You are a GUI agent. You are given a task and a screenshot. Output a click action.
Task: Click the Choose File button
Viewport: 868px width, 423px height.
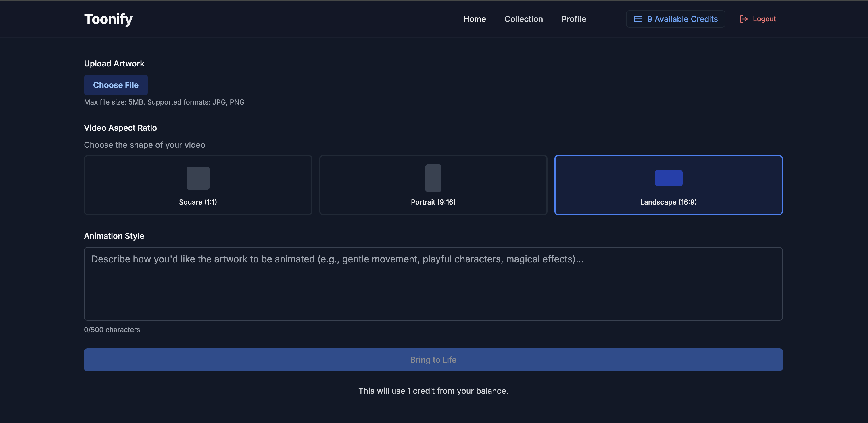point(116,85)
